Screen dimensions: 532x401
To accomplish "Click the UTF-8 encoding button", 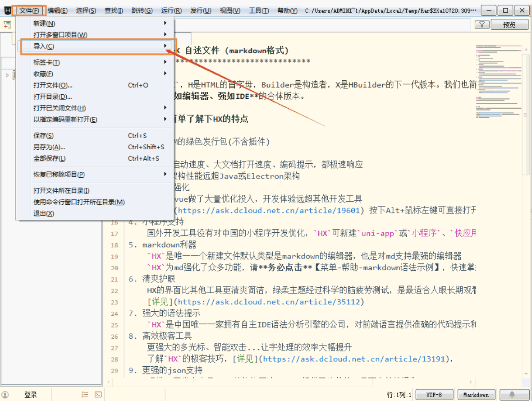I will [434, 395].
